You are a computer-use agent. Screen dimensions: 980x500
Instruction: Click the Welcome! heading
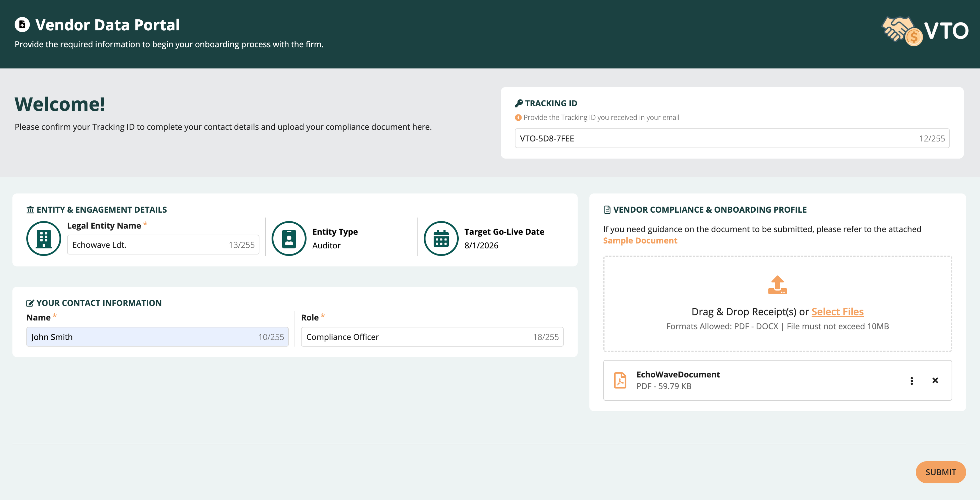click(60, 105)
